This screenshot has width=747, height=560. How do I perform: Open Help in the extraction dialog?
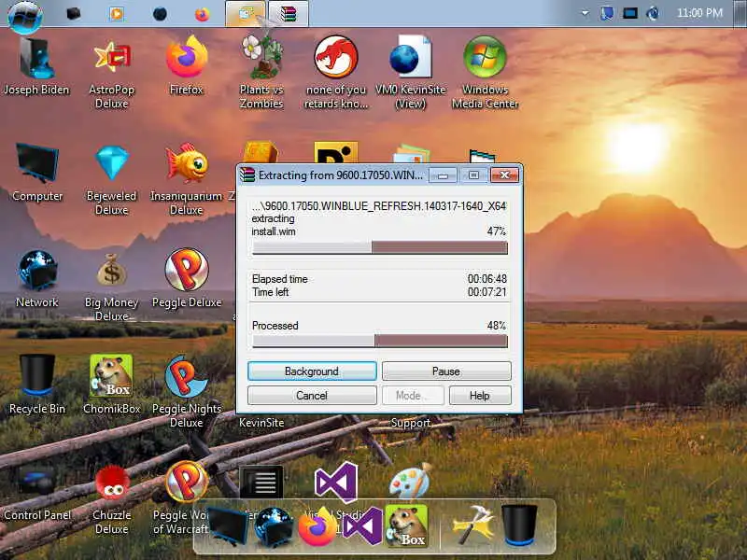[480, 395]
